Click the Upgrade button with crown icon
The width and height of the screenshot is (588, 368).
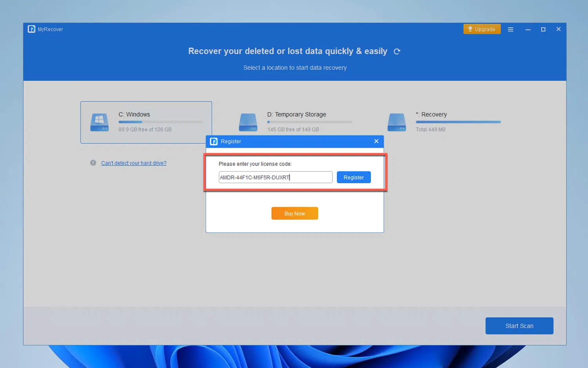tap(482, 29)
